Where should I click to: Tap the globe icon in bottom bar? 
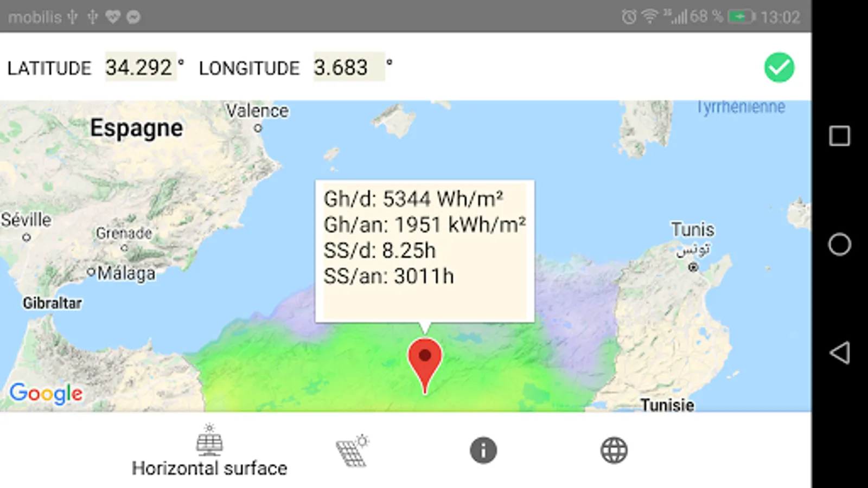click(614, 450)
